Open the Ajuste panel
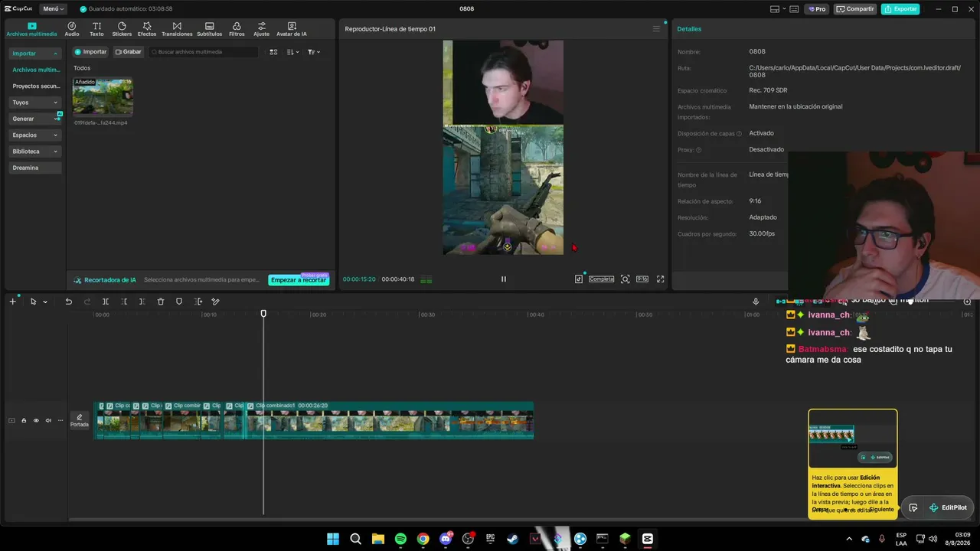This screenshot has width=980, height=551. (261, 29)
